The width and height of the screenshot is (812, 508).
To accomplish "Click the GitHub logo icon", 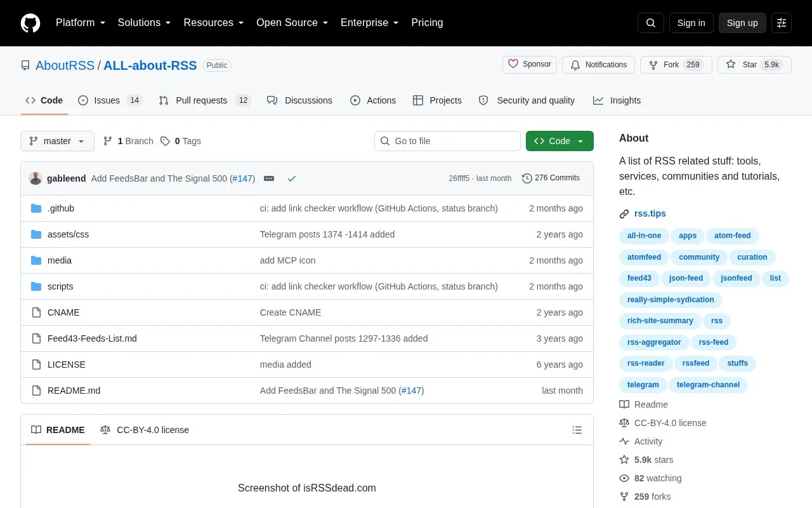I will click(30, 23).
